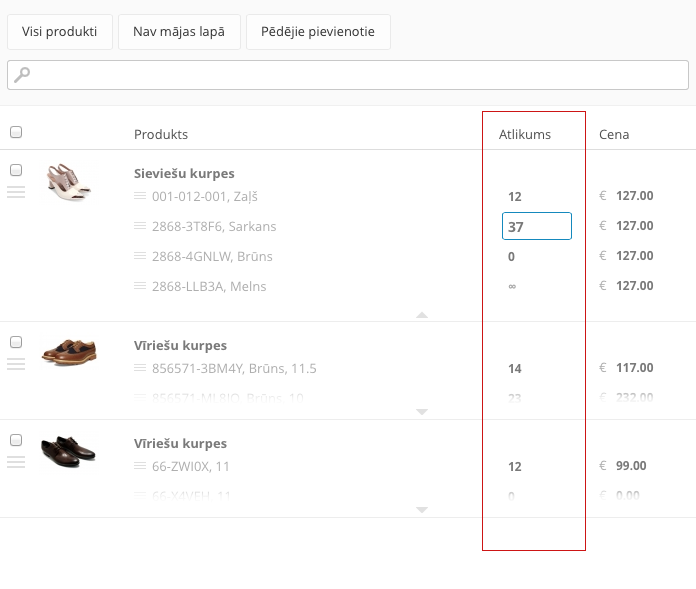Grab drag handle of Sieviešu kurpes product

[16, 192]
